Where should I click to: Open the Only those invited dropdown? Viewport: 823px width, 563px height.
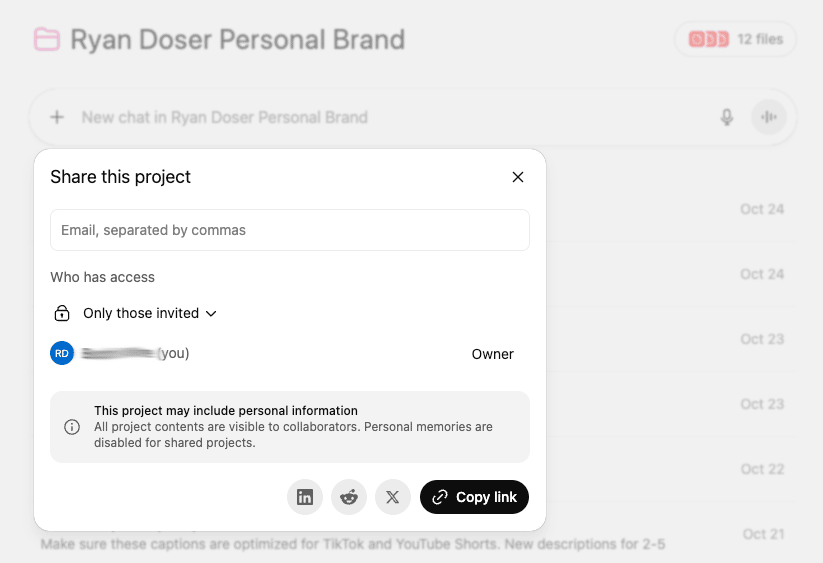150,313
